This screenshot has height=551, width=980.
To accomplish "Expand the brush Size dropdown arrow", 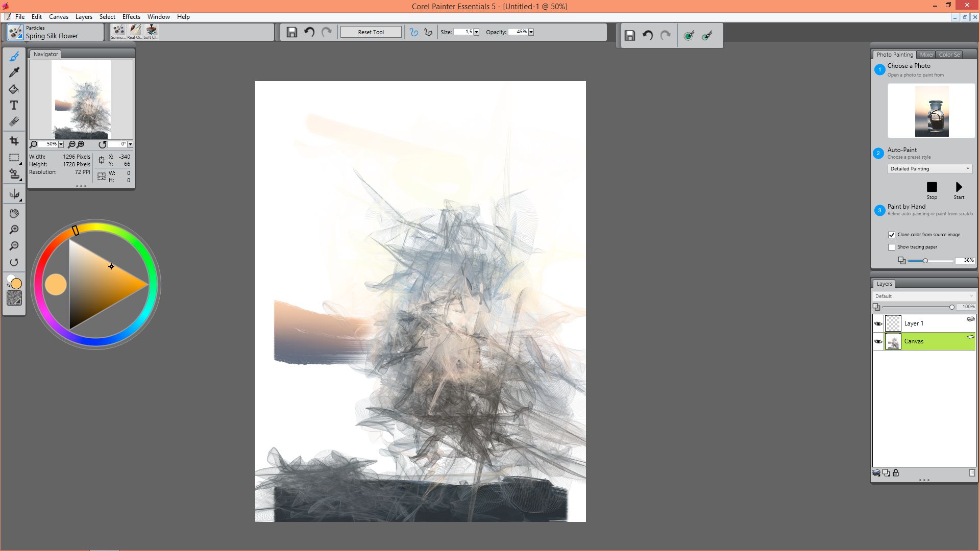I will [476, 32].
